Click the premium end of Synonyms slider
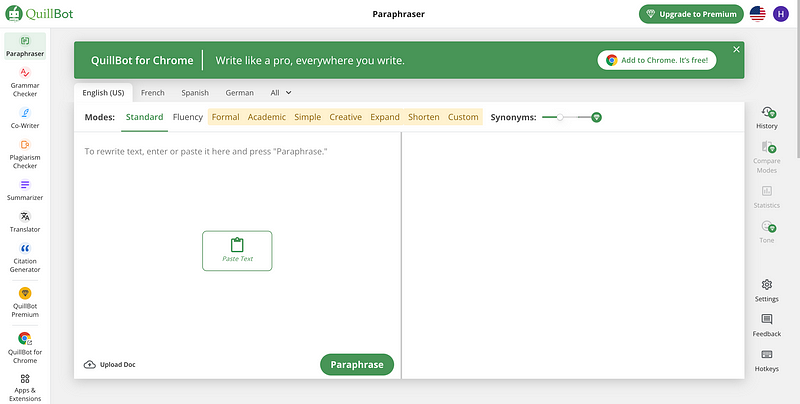Screen dimensions: 800x404 596,117
